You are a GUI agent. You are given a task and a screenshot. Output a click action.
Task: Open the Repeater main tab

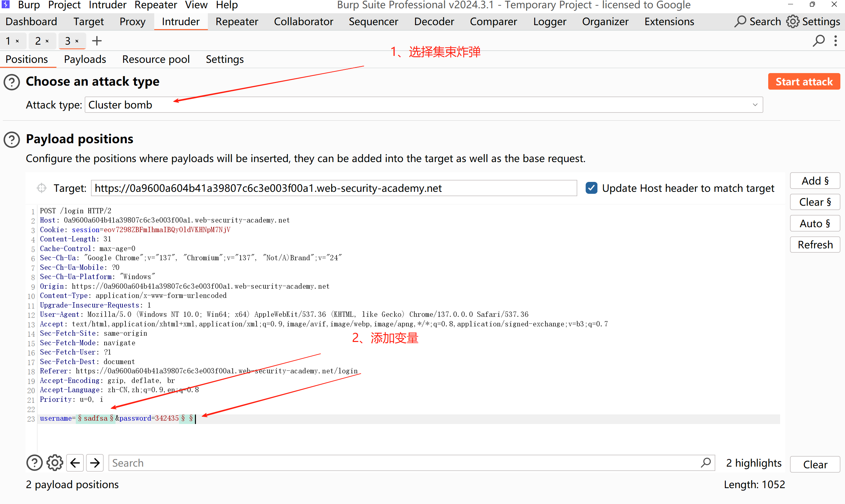pyautogui.click(x=237, y=21)
